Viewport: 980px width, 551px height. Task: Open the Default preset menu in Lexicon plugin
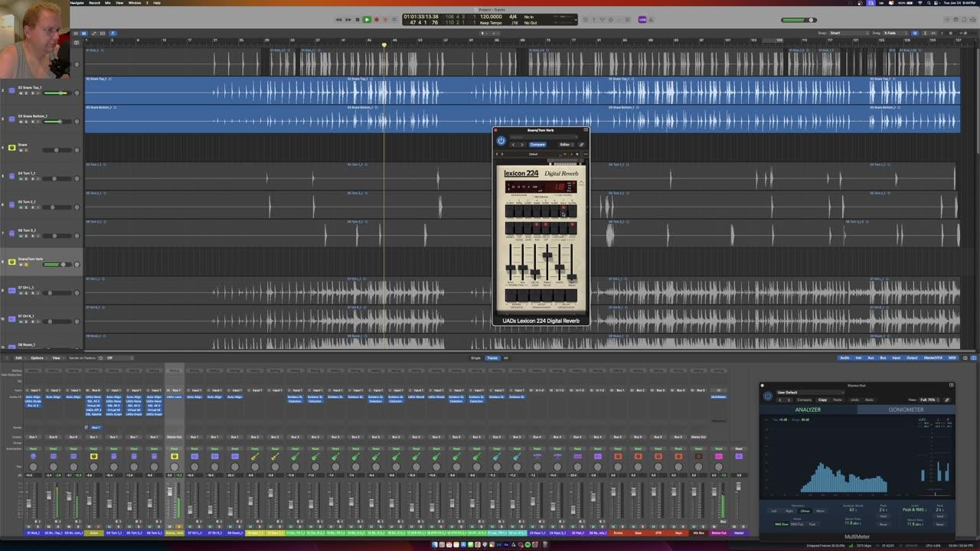[x=534, y=155]
